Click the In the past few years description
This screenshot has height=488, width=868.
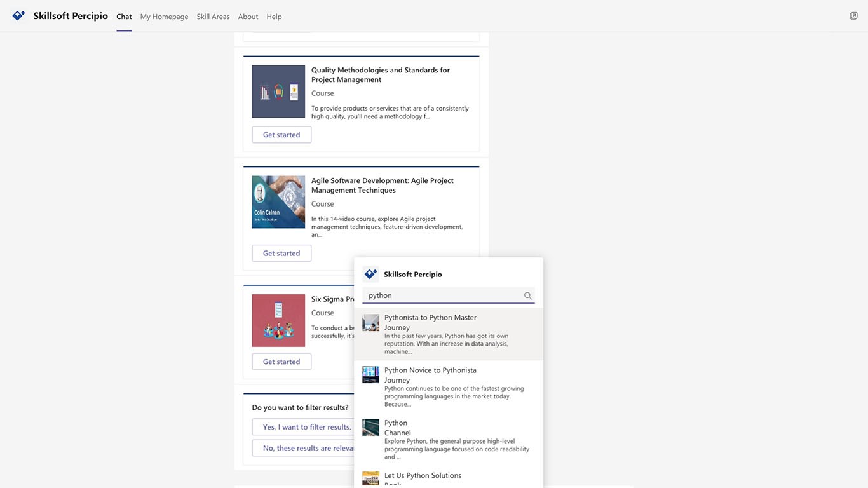(446, 343)
